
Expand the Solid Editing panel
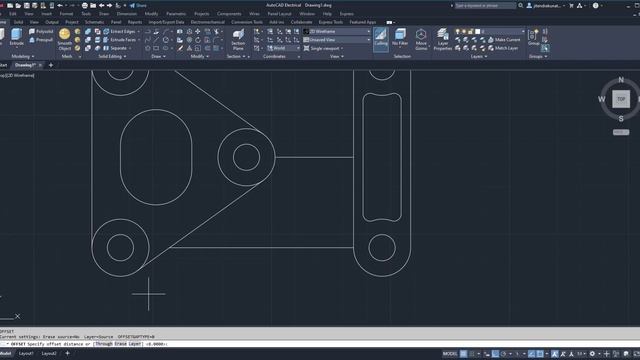pos(112,56)
